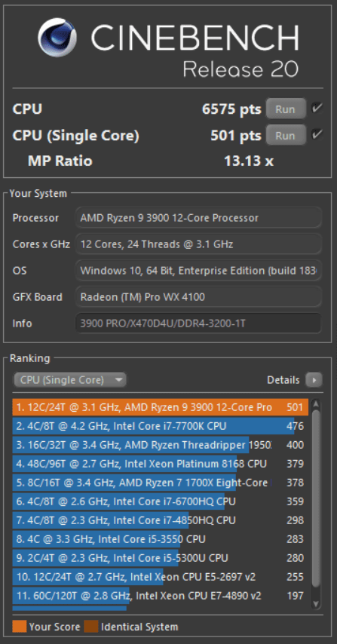
Task: Select ranking row 7 Intel Core i7-4850HQ
Action: click(160, 520)
